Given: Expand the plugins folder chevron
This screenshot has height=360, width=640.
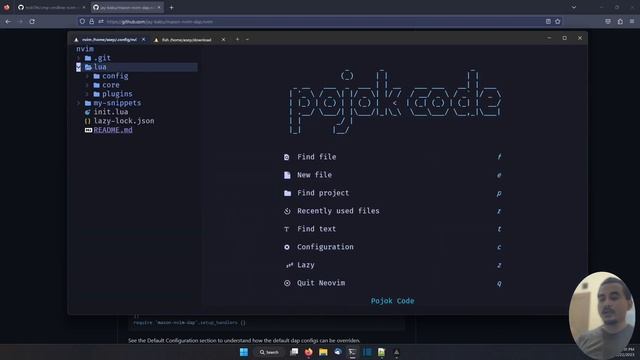Looking at the screenshot, I should tap(87, 94).
